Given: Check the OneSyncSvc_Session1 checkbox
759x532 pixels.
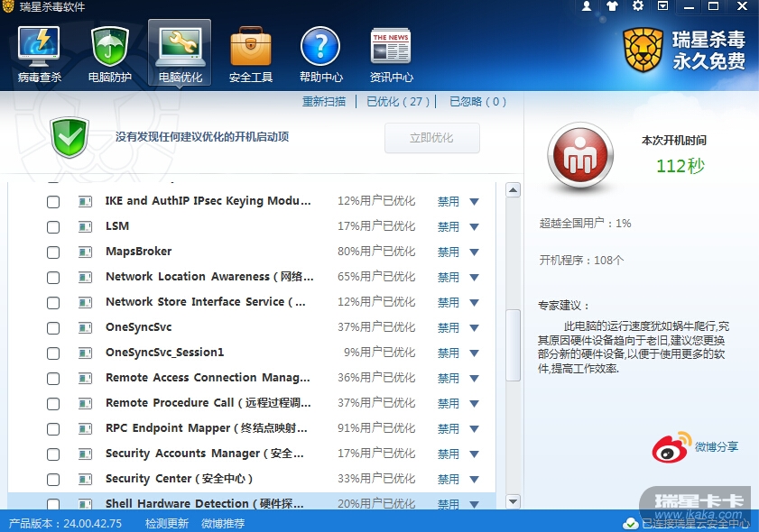Looking at the screenshot, I should tap(53, 353).
